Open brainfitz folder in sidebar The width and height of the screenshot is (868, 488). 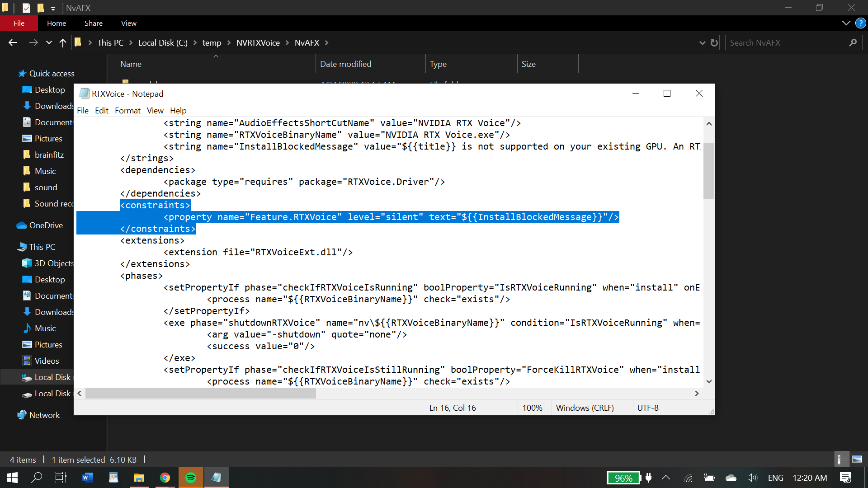(49, 155)
